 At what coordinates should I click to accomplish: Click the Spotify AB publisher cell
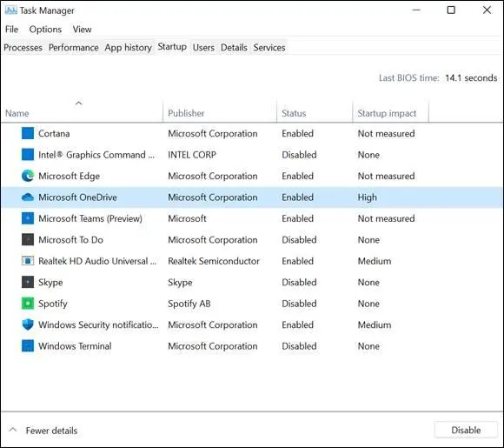tap(189, 304)
